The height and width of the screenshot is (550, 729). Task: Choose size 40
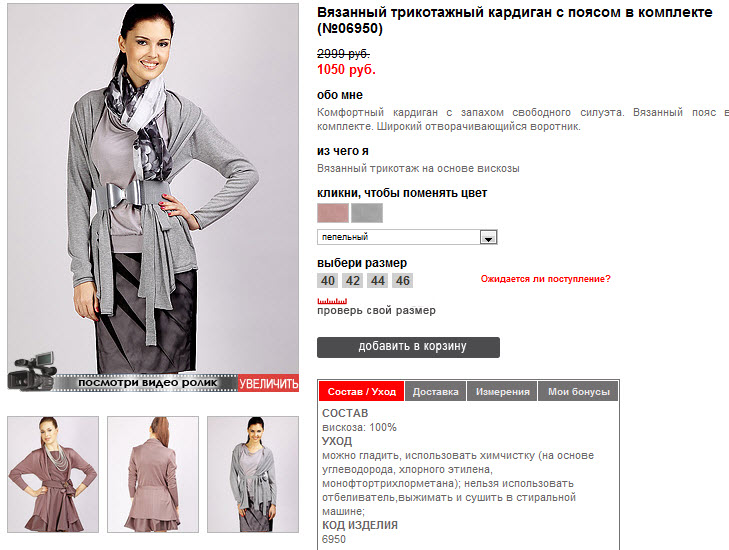[328, 281]
